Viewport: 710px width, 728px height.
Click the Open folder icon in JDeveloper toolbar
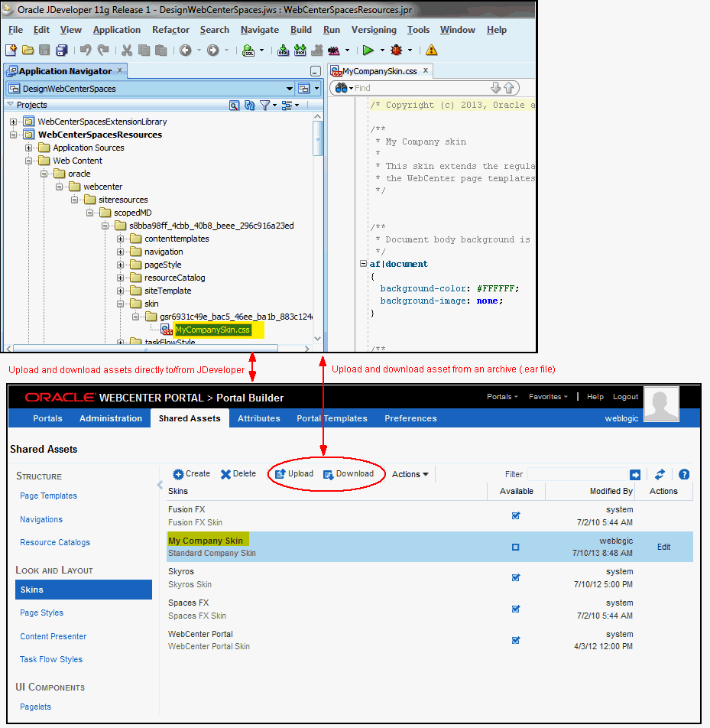click(28, 50)
